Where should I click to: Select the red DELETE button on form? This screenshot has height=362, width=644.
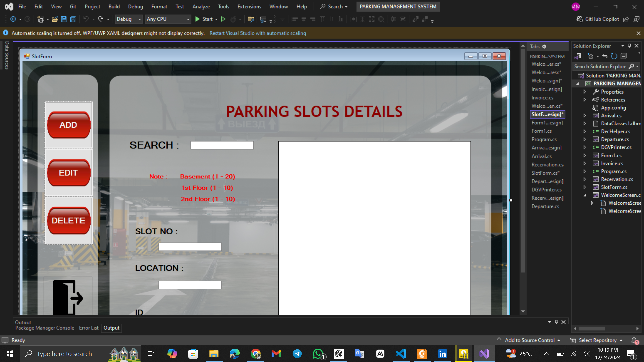(x=69, y=221)
